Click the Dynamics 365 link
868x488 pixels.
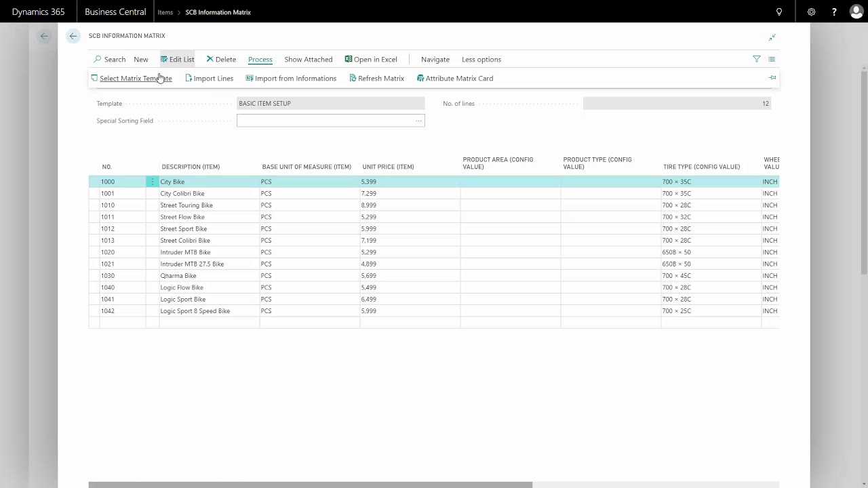tap(39, 12)
